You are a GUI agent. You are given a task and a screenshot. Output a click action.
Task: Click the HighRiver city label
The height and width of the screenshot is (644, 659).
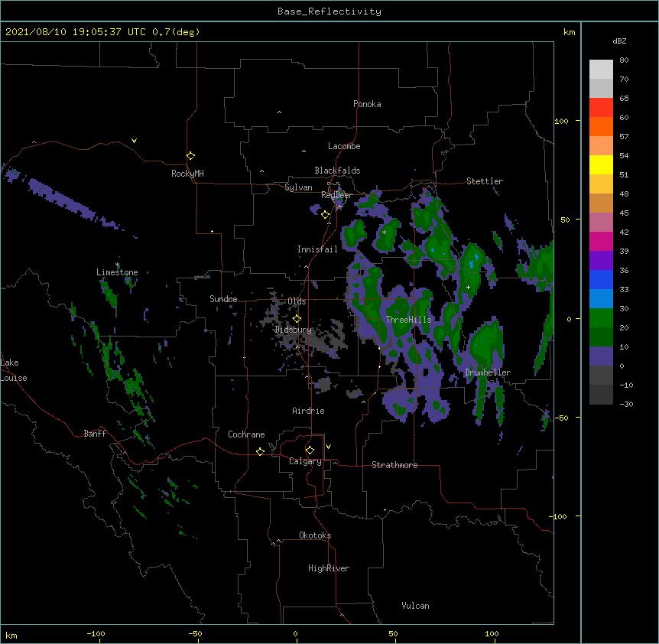coord(329,568)
